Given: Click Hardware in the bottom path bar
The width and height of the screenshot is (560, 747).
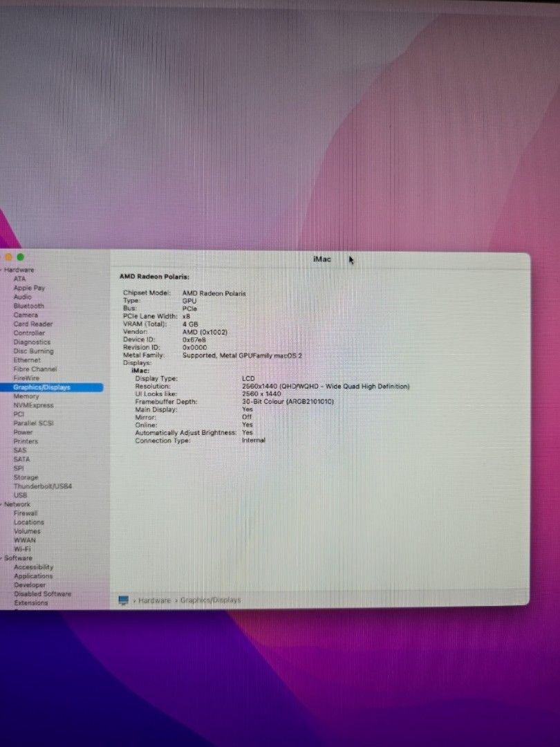Looking at the screenshot, I should (154, 600).
